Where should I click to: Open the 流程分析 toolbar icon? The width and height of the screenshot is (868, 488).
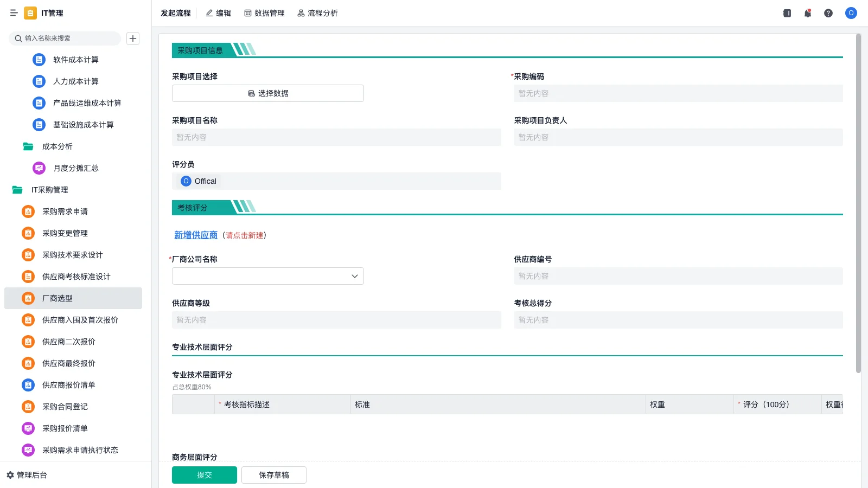[317, 13]
